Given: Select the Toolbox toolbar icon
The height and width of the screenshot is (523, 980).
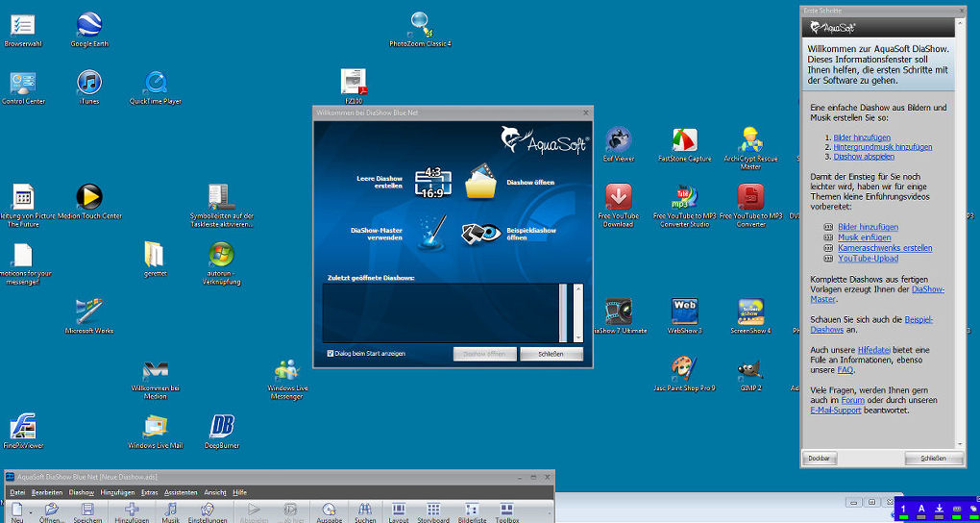Looking at the screenshot, I should 507,511.
